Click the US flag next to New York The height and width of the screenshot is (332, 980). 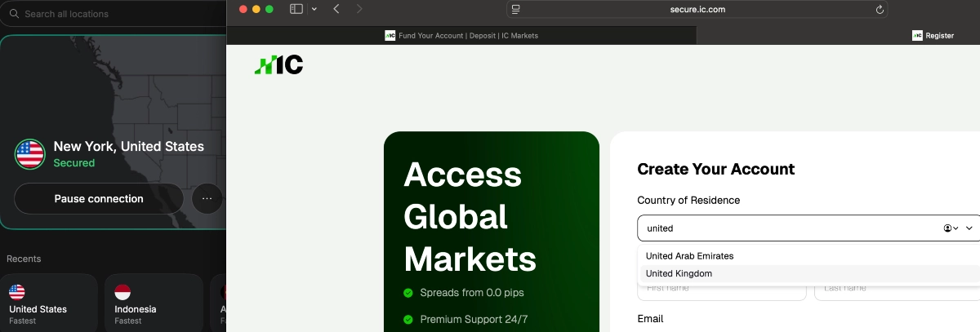[x=29, y=154]
